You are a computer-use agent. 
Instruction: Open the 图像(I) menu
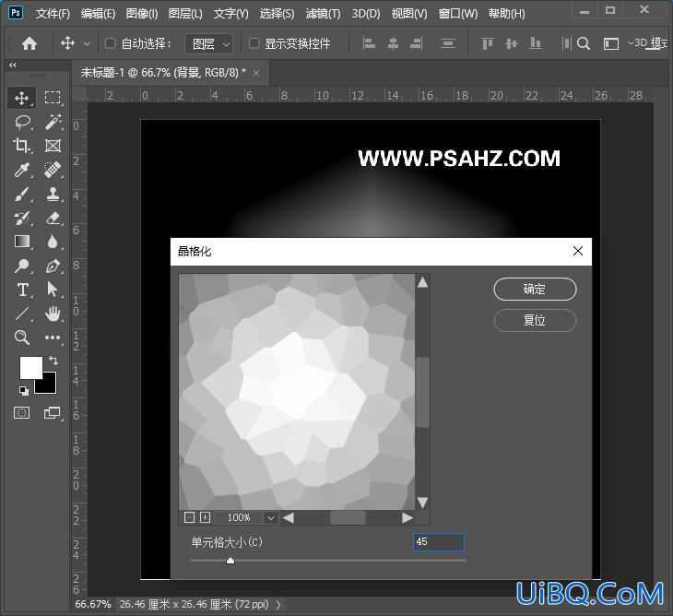[x=142, y=14]
